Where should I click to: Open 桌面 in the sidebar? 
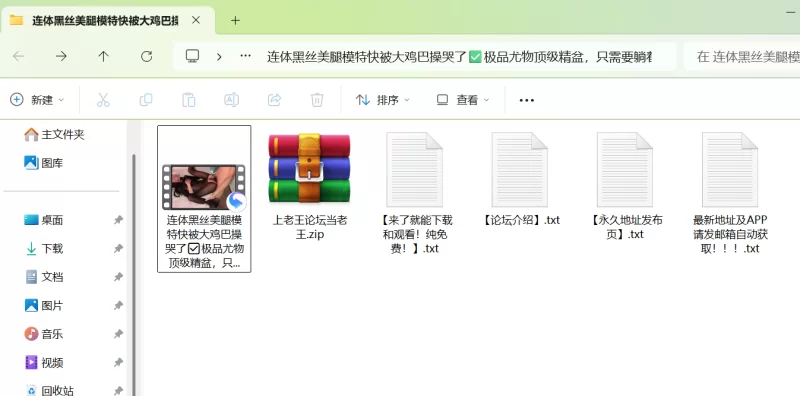coord(43,220)
